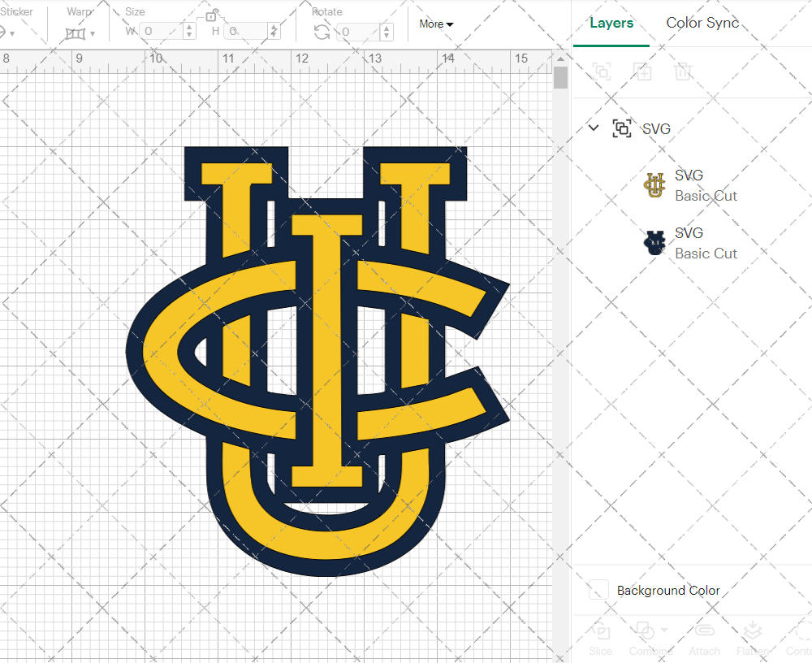
Task: Collapse the SVG group in Layers panel
Action: [x=593, y=128]
